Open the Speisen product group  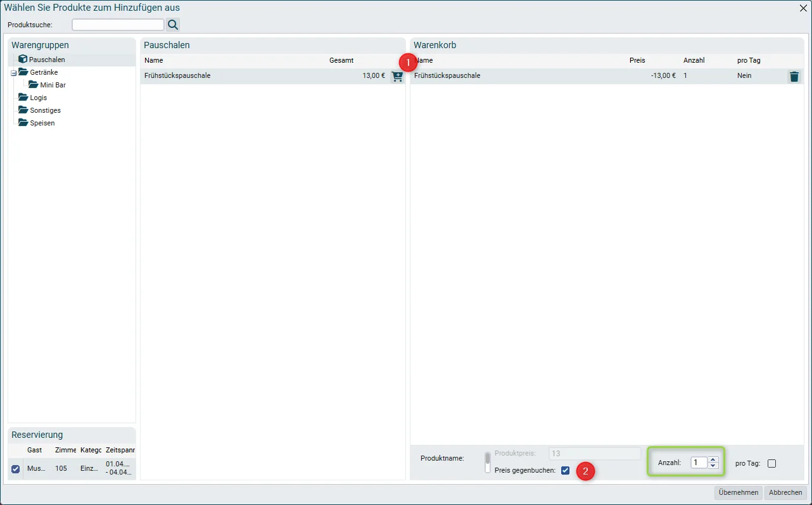[x=42, y=123]
